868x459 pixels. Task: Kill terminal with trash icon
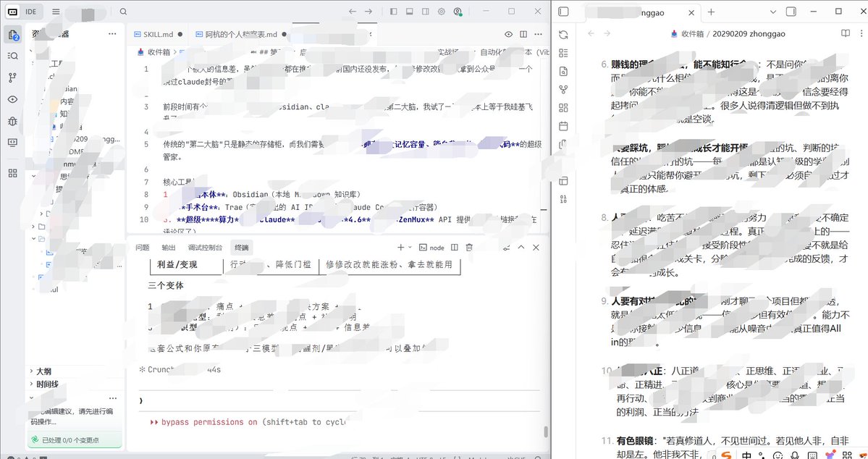click(469, 248)
